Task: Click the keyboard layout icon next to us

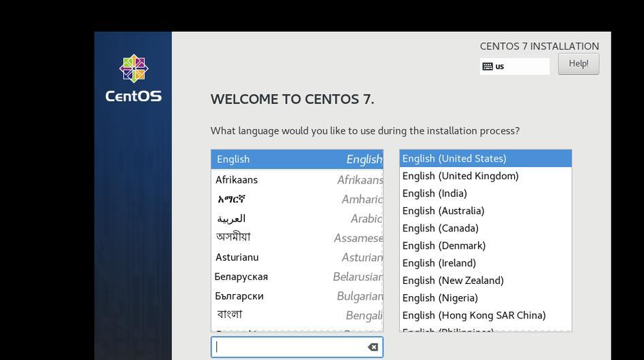Action: click(488, 67)
